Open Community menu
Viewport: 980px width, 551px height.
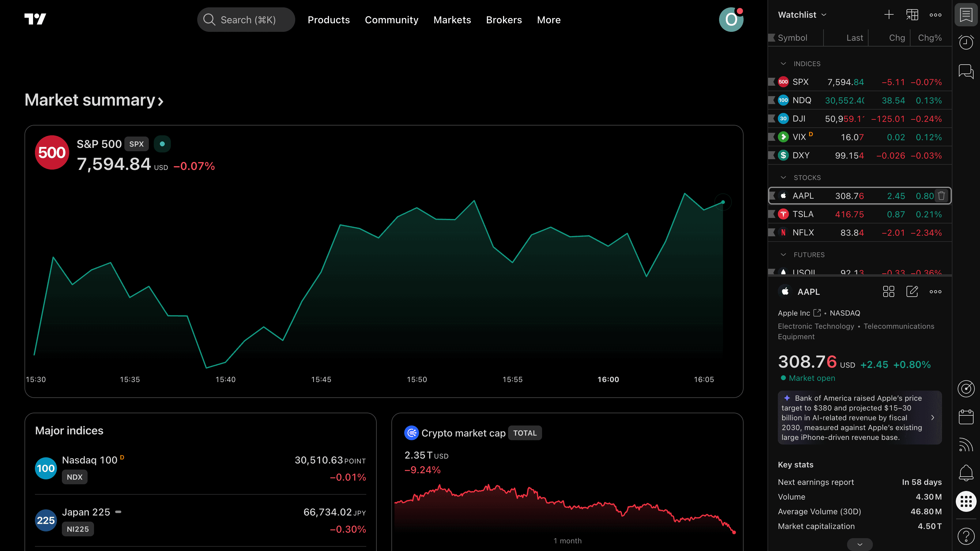pos(391,20)
